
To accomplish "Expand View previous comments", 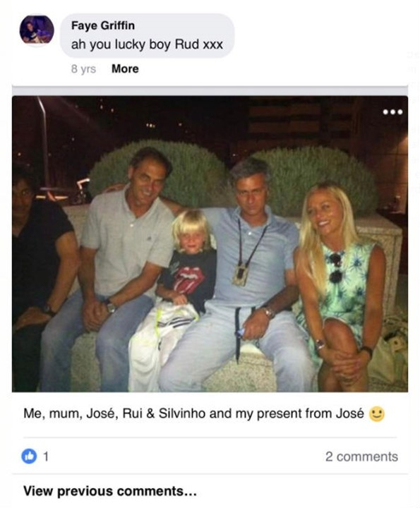I will click(x=110, y=491).
